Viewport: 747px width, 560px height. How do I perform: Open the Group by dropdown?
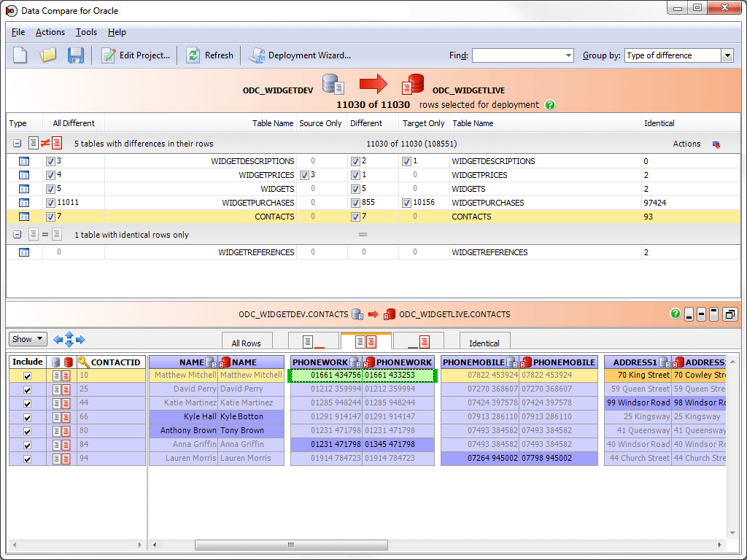click(727, 55)
